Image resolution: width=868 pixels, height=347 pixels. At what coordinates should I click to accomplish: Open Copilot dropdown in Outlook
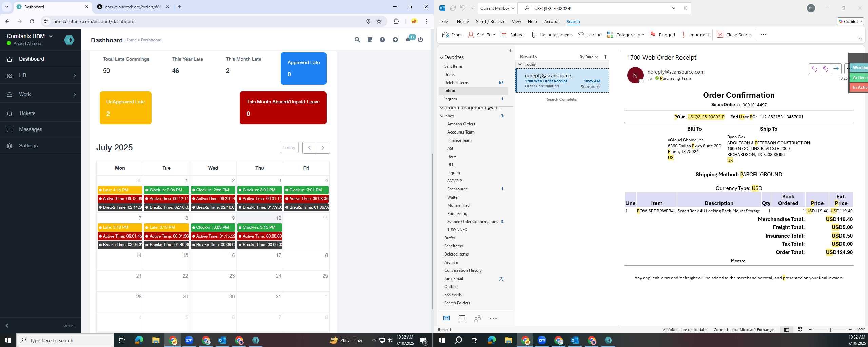(850, 21)
